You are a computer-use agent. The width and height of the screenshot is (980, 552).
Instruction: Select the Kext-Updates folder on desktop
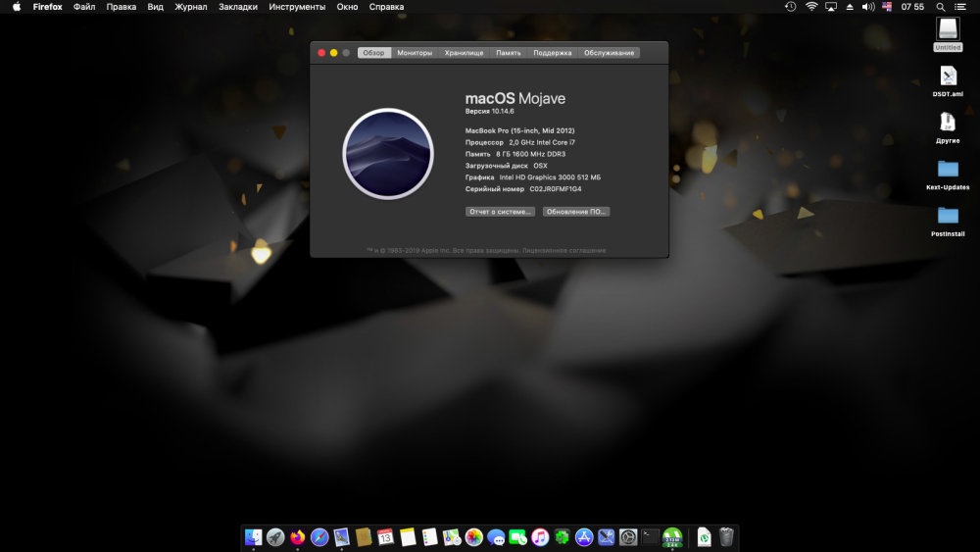[x=948, y=175]
